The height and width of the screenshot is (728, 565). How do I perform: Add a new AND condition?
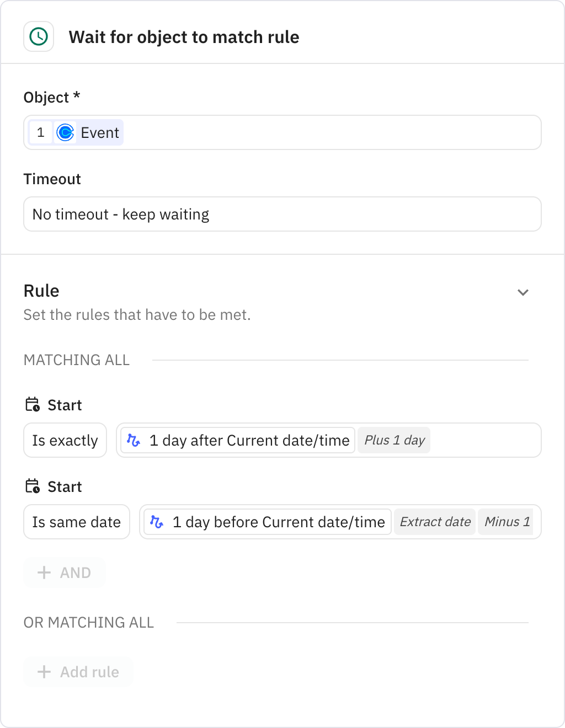(x=64, y=572)
